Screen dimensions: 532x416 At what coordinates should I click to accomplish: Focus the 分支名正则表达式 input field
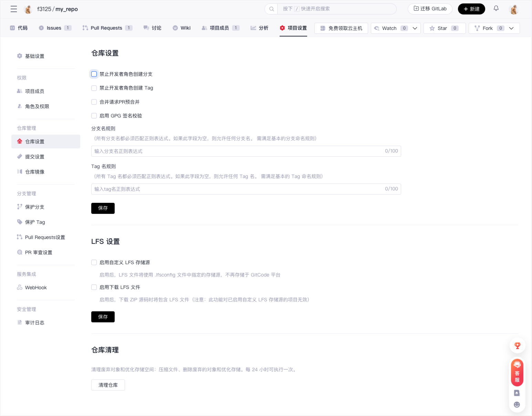pos(238,151)
